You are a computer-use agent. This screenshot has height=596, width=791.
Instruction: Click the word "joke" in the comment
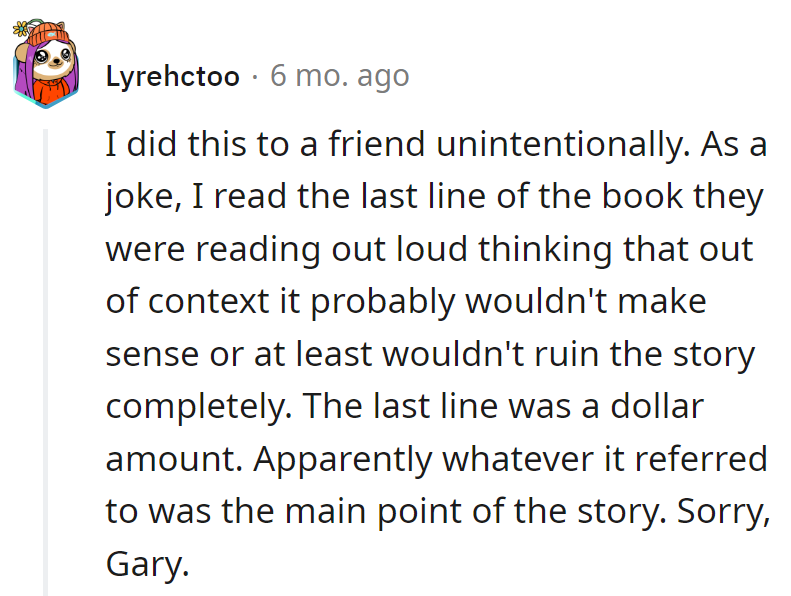click(x=136, y=198)
